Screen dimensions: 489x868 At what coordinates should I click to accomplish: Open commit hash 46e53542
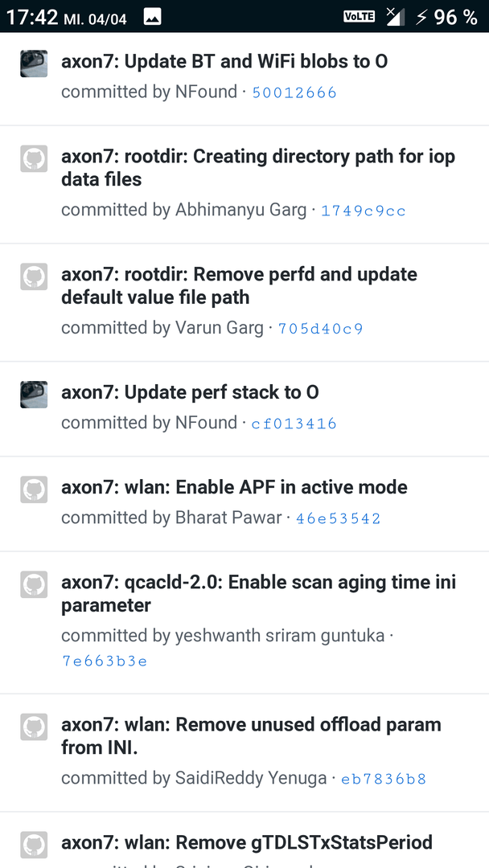pos(339,518)
